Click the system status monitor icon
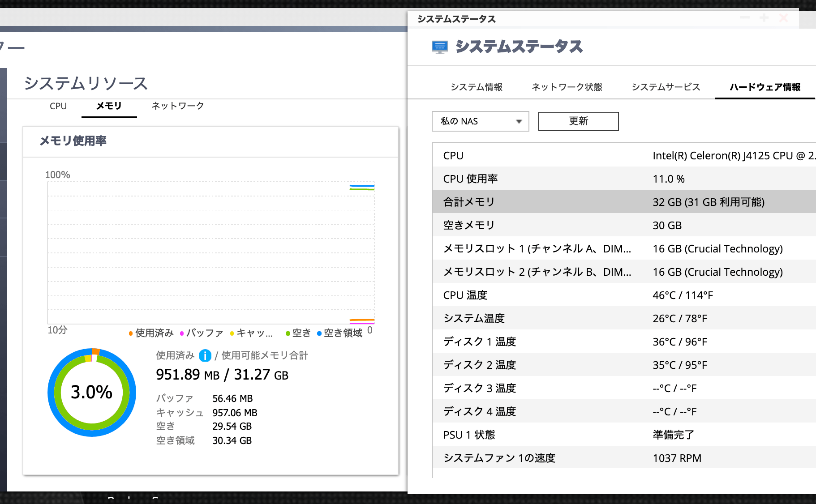Screen dimensions: 816x504 tap(439, 46)
